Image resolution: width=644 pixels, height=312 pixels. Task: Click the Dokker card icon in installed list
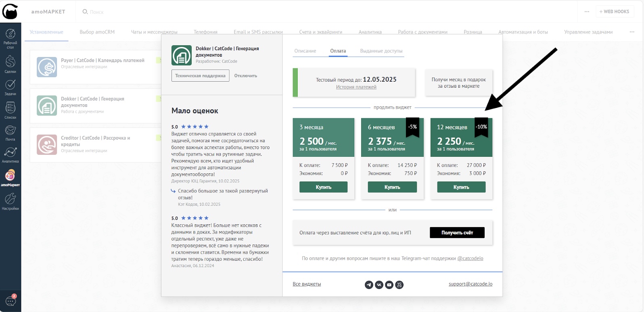(47, 105)
